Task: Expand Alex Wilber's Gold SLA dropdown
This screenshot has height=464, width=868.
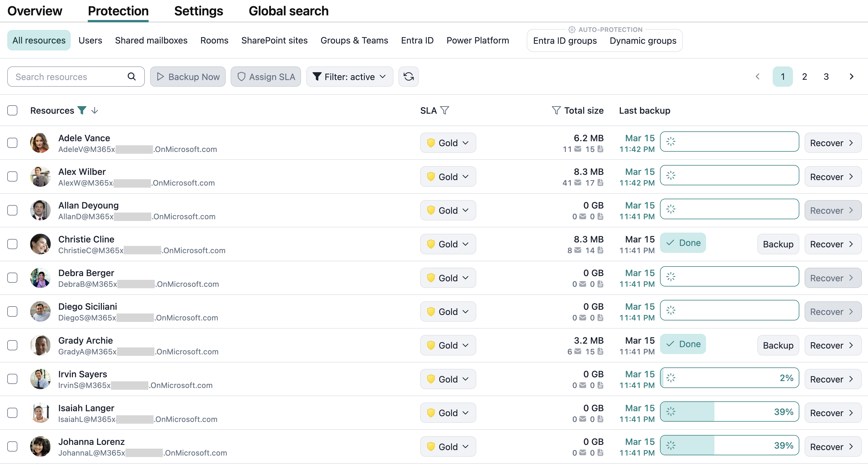Action: (448, 176)
